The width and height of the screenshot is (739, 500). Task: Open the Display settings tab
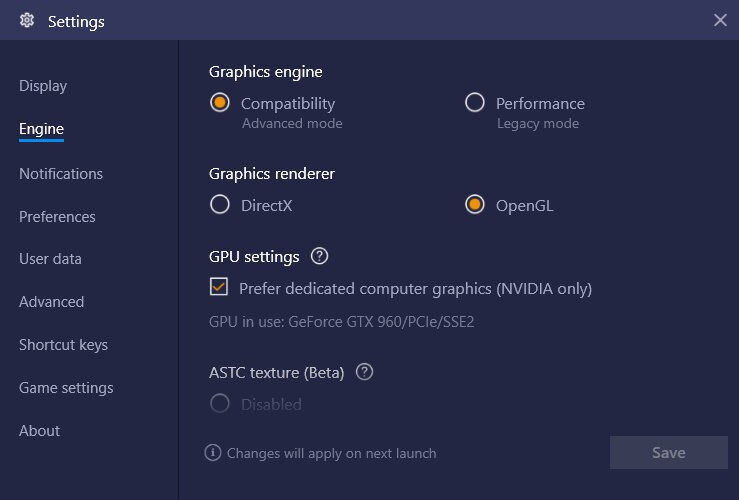tap(43, 86)
